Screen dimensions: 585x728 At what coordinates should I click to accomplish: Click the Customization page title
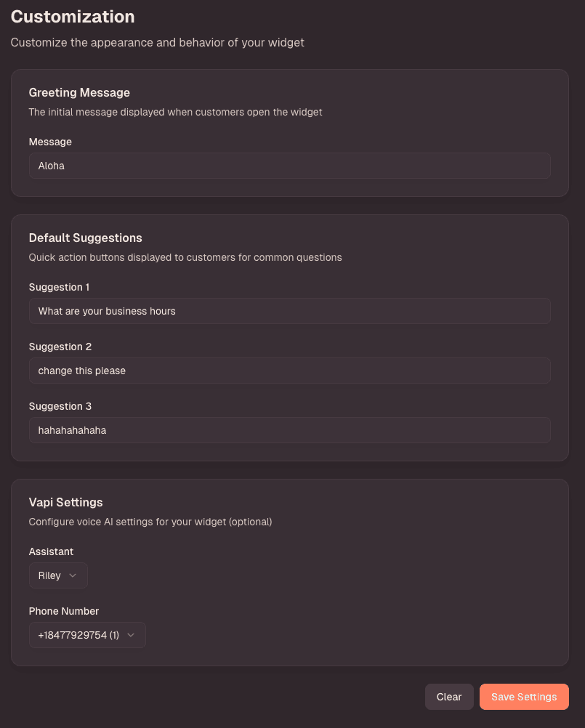coord(73,17)
